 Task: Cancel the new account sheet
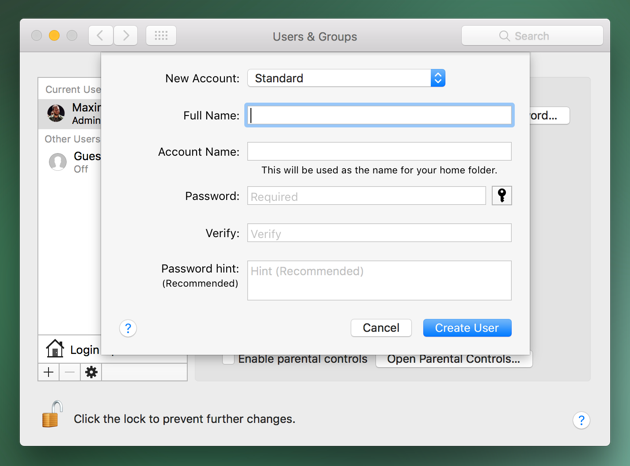[x=381, y=328]
